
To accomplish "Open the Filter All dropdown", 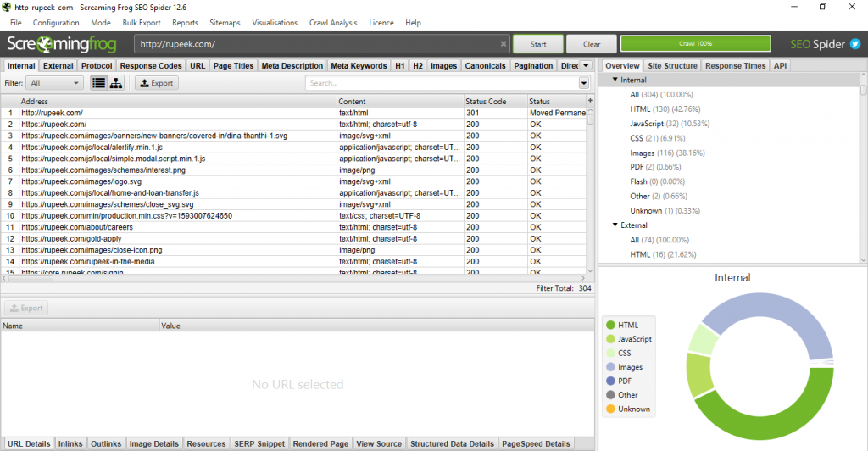I will pyautogui.click(x=54, y=83).
